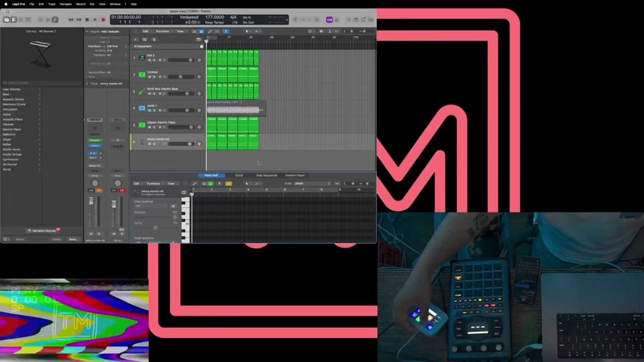The height and width of the screenshot is (362, 644).
Task: Click Classic Electric Piano track icon
Action: pos(142,125)
